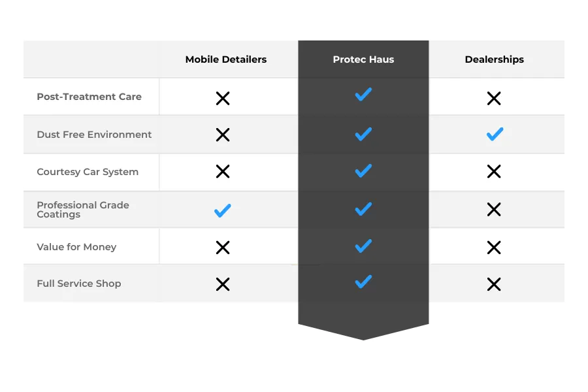Click the X for Dealerships Professional Grade Coatings
588x392 pixels.
pyautogui.click(x=494, y=209)
